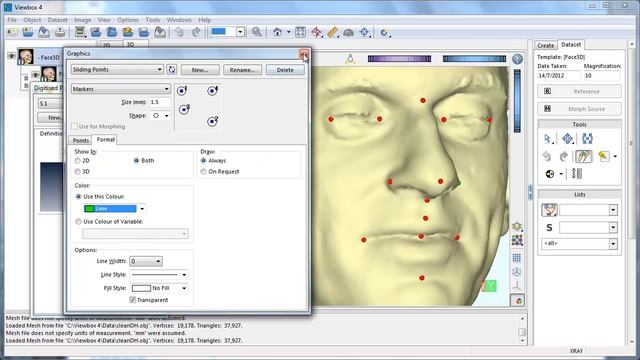Open the Options menu
Image resolution: width=640 pixels, height=360 pixels.
128,20
